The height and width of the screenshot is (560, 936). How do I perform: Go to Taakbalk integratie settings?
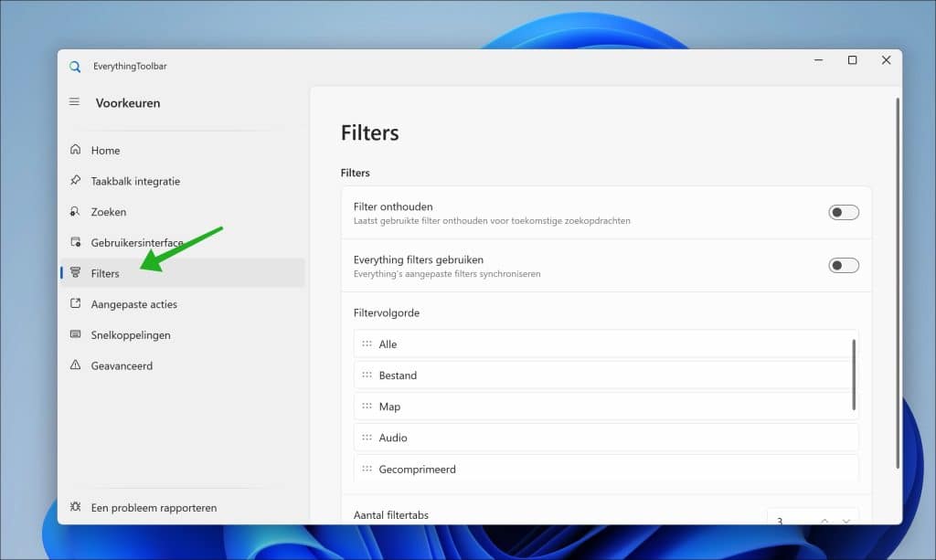coord(182,181)
